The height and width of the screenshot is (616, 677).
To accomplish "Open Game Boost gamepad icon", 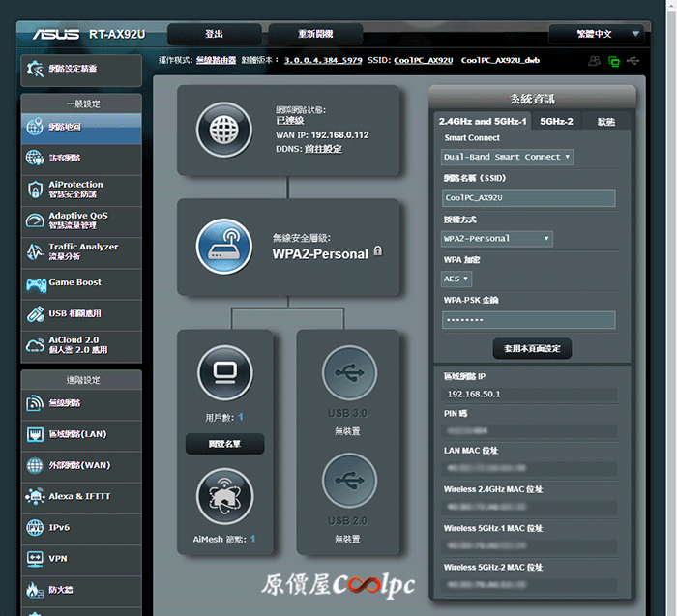I will [x=36, y=284].
